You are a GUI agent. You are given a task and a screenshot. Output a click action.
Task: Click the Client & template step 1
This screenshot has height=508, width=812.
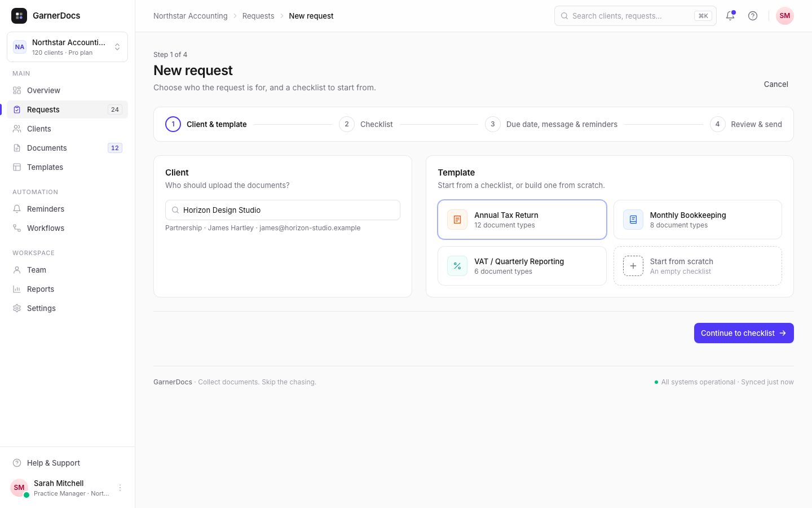click(x=206, y=124)
